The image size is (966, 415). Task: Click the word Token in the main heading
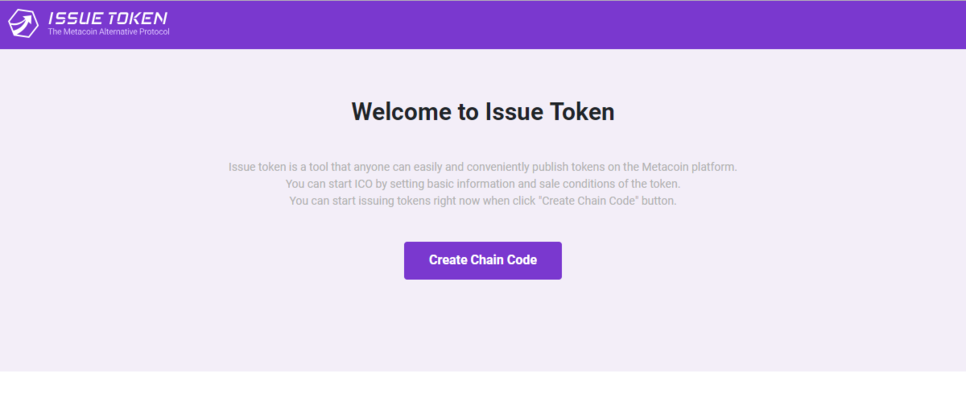582,112
